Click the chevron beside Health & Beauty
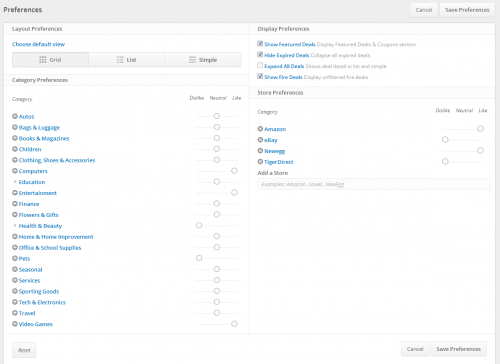The width and height of the screenshot is (500, 364). (15, 226)
